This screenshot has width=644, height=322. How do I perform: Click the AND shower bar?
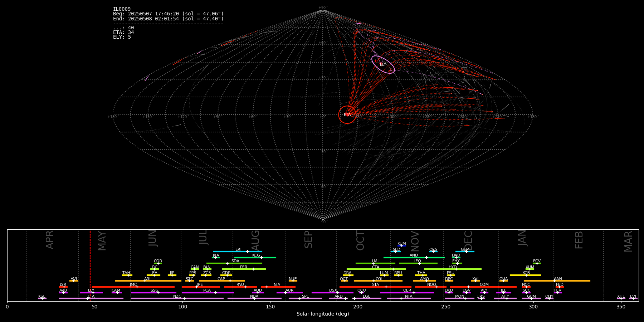coord(414,257)
